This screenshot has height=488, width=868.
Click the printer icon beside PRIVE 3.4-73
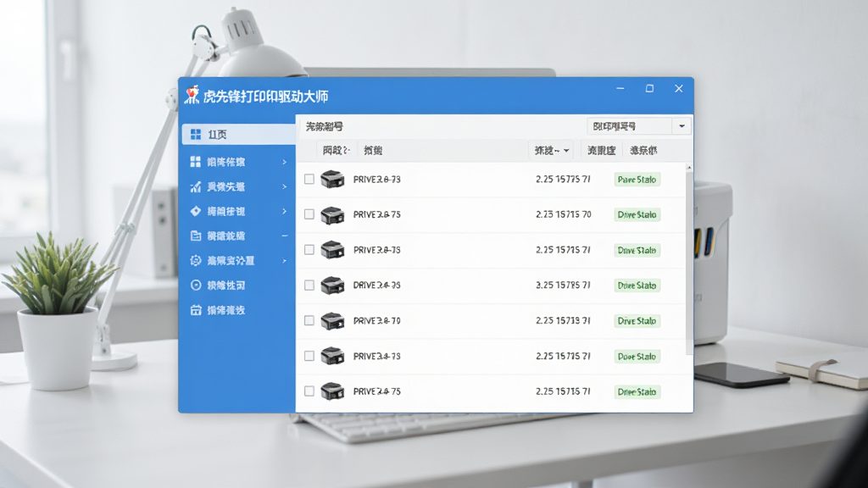click(x=332, y=356)
